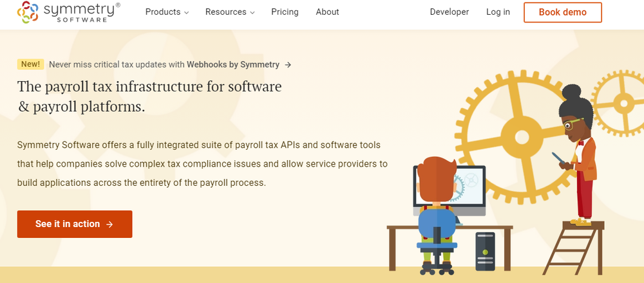Click the arrow after Webhooks by Symmetry
Screen dimensions: 644x283
click(289, 65)
